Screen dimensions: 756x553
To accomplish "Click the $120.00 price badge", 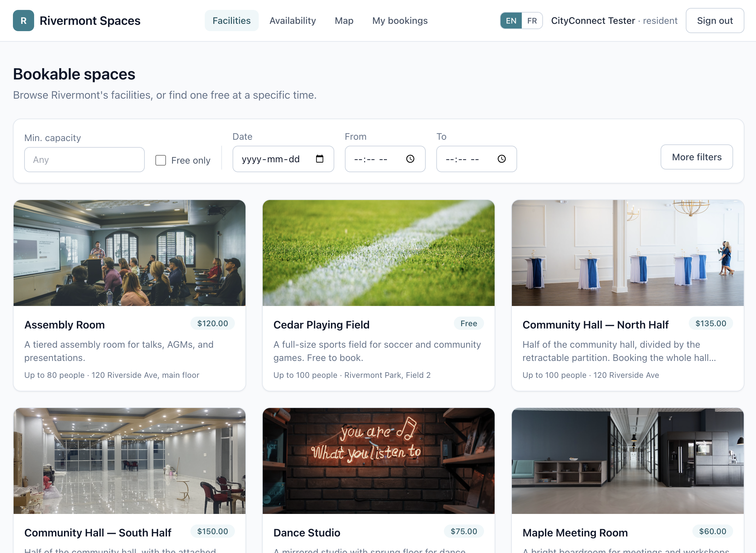I will pos(213,324).
